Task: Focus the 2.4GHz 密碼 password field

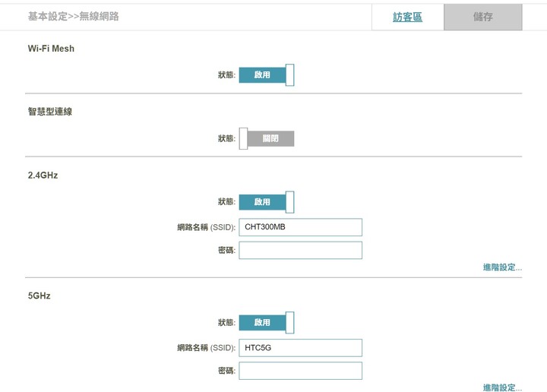Action: pyautogui.click(x=300, y=250)
